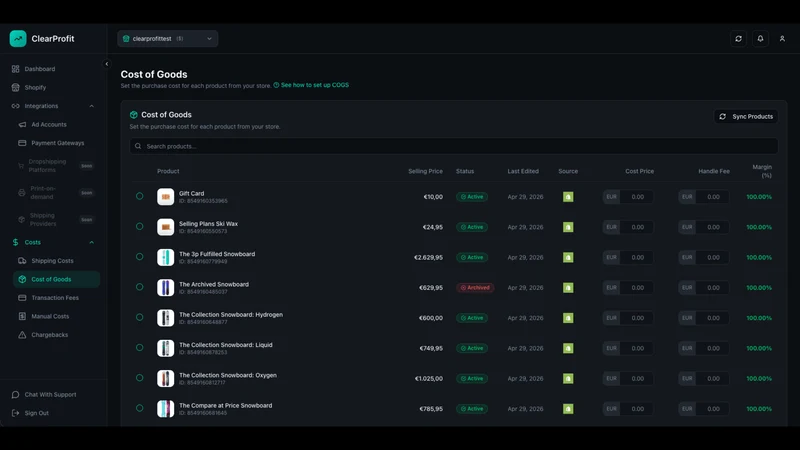The height and width of the screenshot is (450, 800).
Task: Click the Sync Products button
Action: click(746, 116)
